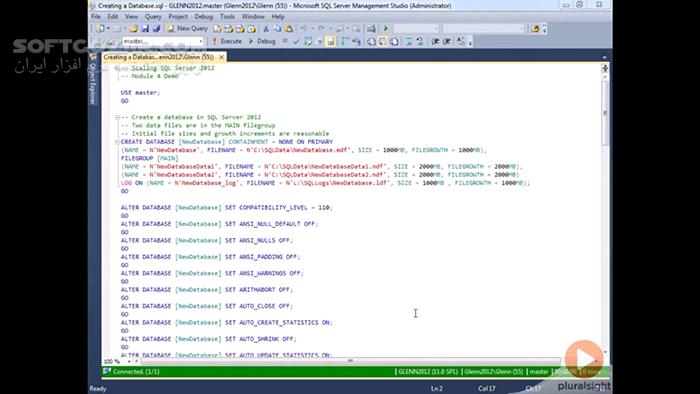Click the New Query button
700x394 pixels.
[187, 29]
